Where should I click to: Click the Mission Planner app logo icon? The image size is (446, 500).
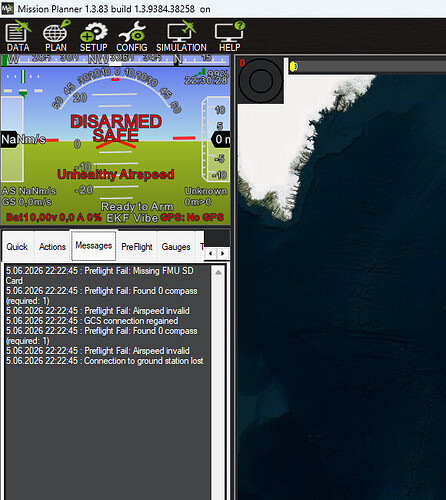[x=7, y=8]
